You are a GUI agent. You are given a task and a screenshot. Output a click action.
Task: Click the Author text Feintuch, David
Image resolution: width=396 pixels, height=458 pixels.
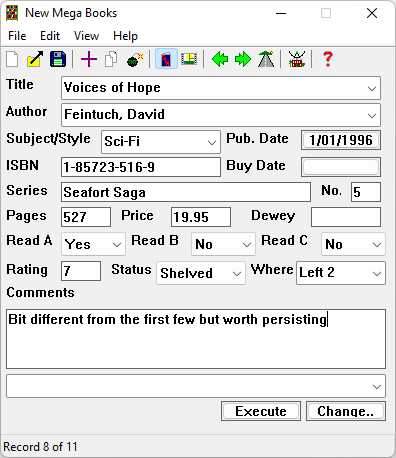click(114, 115)
